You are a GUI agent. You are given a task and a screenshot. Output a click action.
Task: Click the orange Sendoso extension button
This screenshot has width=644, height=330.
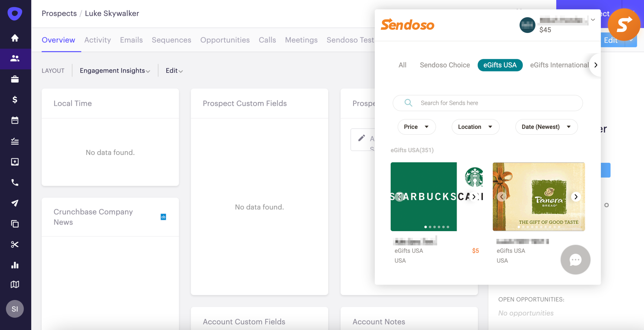click(x=624, y=24)
